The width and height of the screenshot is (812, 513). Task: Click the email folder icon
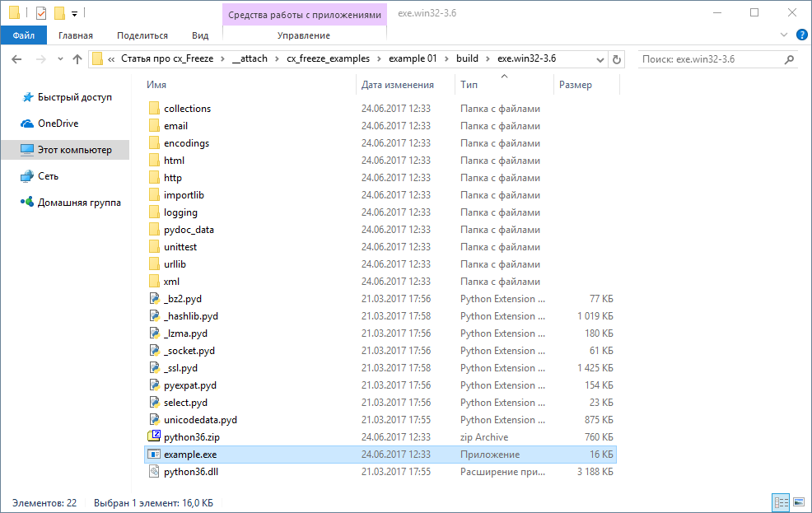154,126
